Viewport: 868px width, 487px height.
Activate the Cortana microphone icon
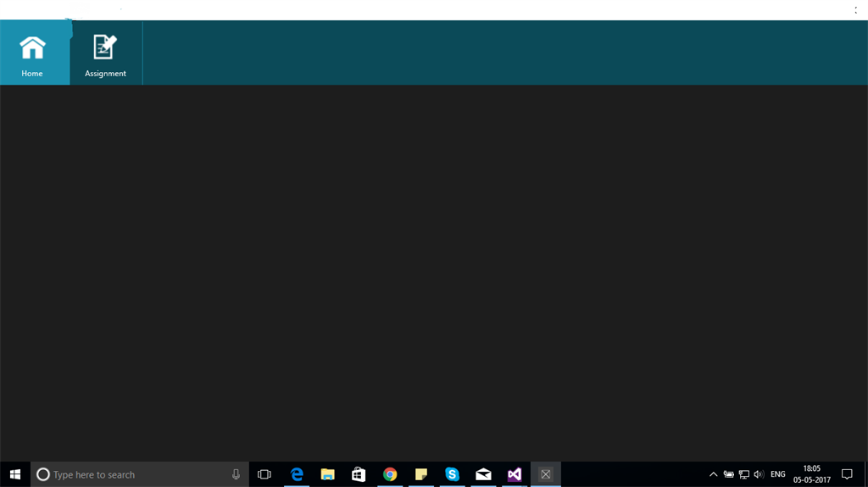point(236,474)
